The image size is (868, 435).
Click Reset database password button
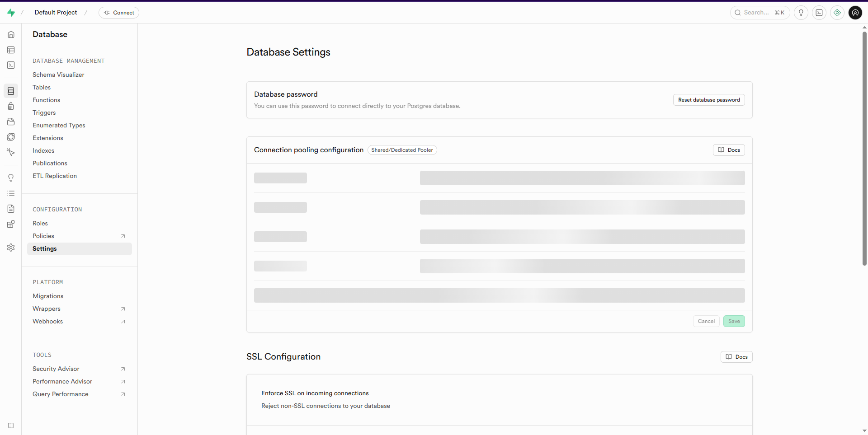tap(708, 100)
